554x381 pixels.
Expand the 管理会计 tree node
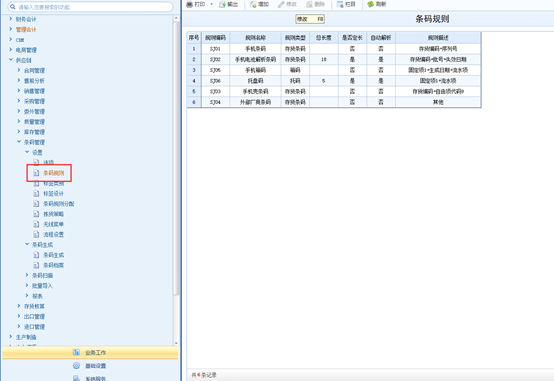(11, 29)
